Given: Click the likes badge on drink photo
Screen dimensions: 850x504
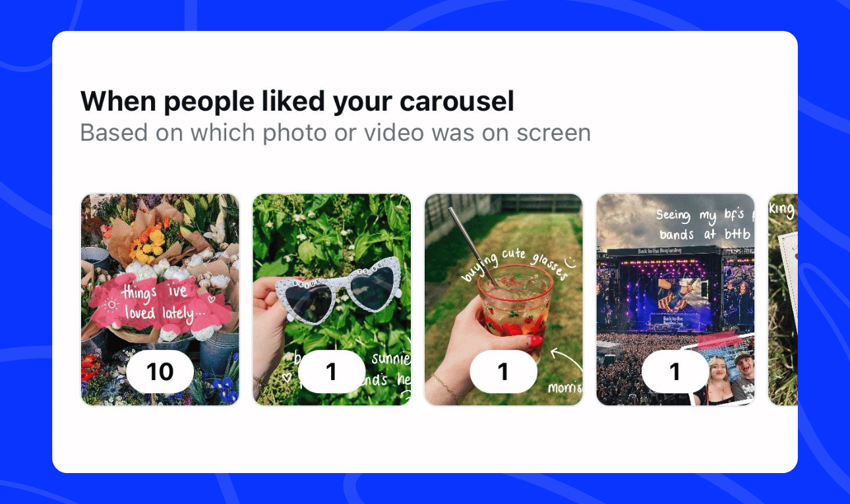Looking at the screenshot, I should point(503,372).
